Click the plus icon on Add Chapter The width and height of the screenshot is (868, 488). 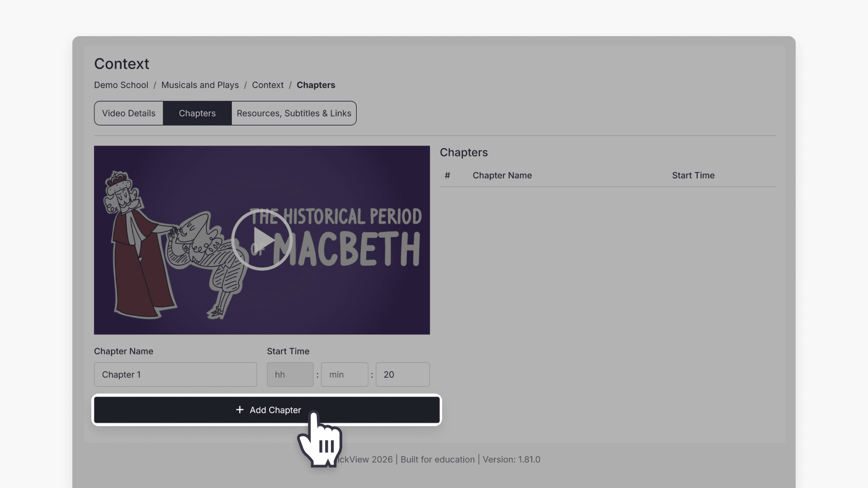tap(240, 409)
